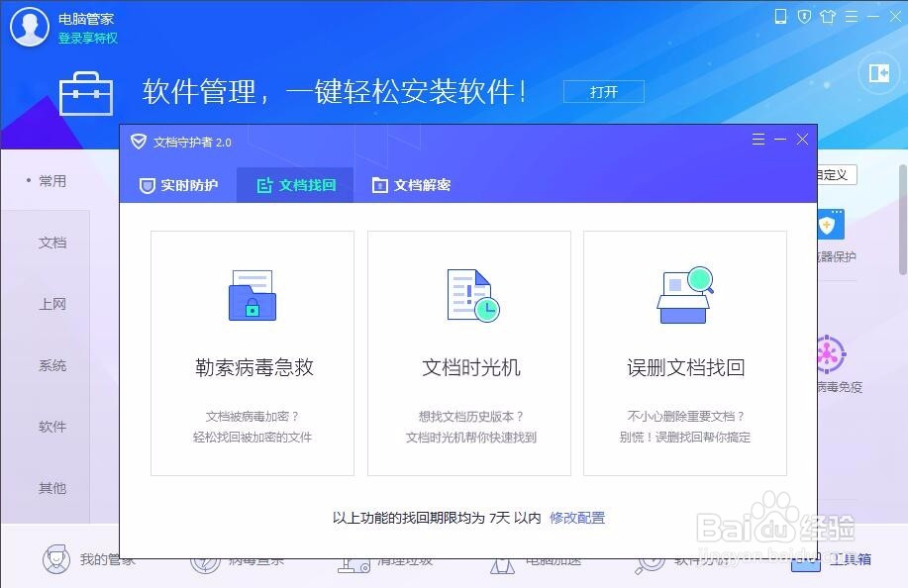Click the 登录享特权 login link
Image resolution: width=908 pixels, height=588 pixels.
pyautogui.click(x=88, y=39)
